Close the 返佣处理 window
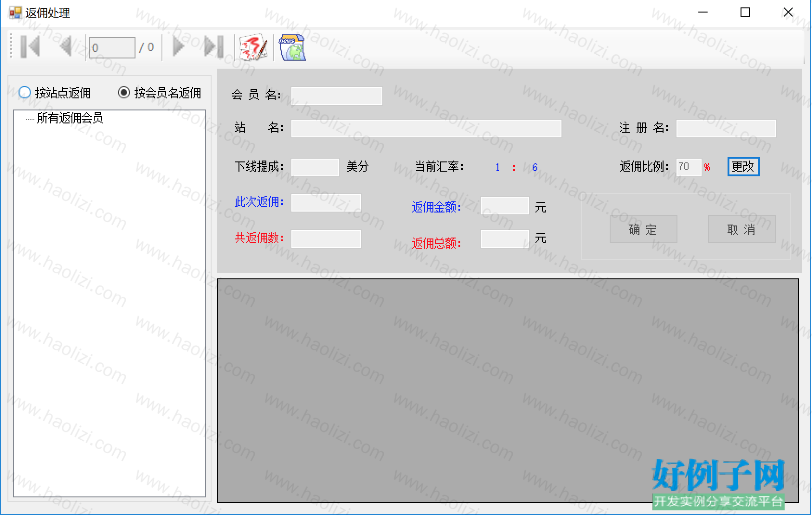The height and width of the screenshot is (515, 812). tap(788, 13)
